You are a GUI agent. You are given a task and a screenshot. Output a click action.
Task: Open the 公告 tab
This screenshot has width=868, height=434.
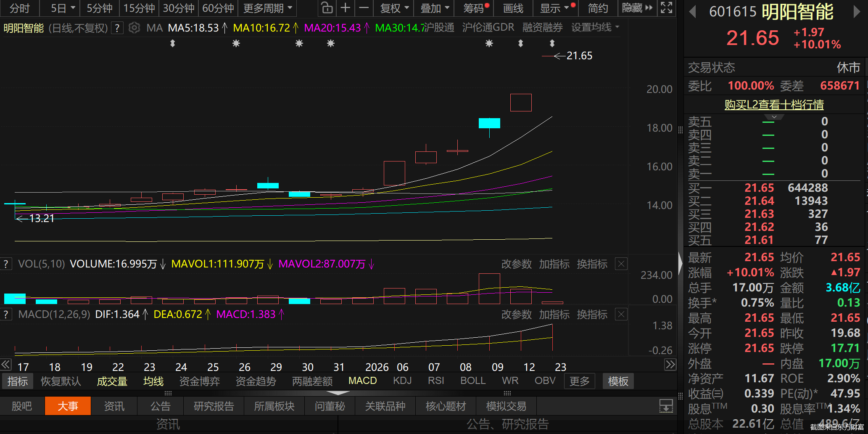click(161, 406)
